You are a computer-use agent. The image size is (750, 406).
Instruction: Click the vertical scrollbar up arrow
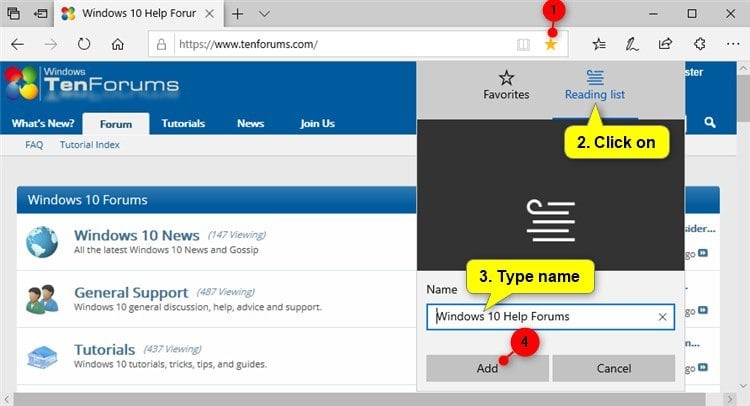pyautogui.click(x=743, y=68)
